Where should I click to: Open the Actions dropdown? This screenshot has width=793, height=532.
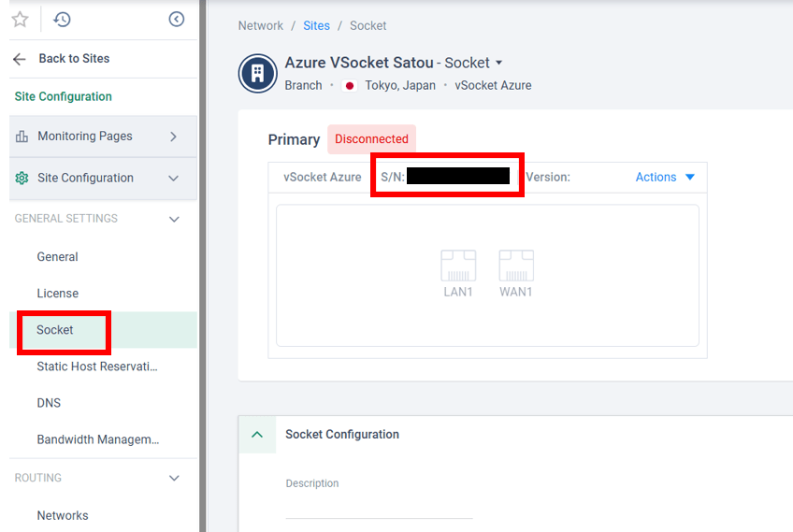(x=665, y=177)
